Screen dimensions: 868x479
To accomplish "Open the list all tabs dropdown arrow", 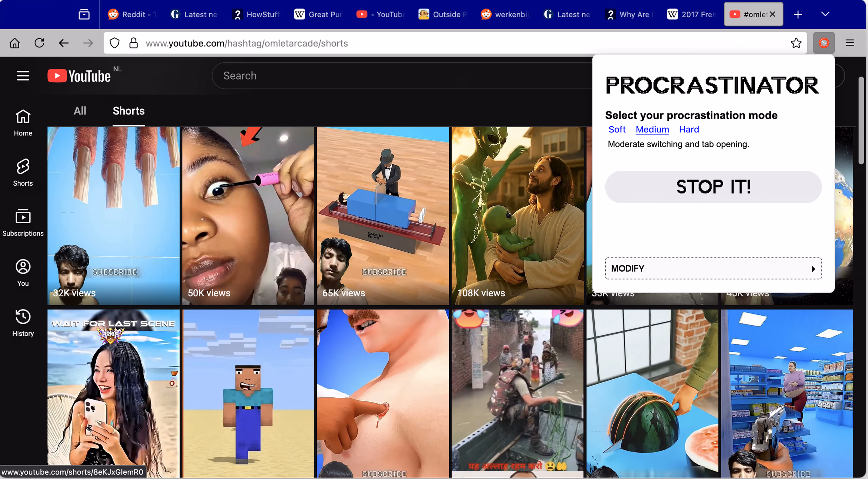I will (x=825, y=14).
